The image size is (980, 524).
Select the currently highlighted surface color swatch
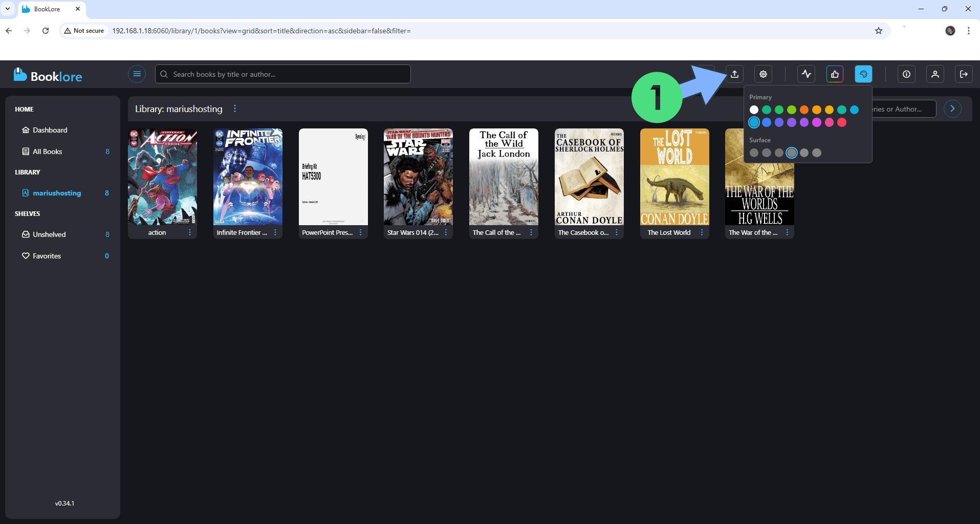click(x=792, y=152)
